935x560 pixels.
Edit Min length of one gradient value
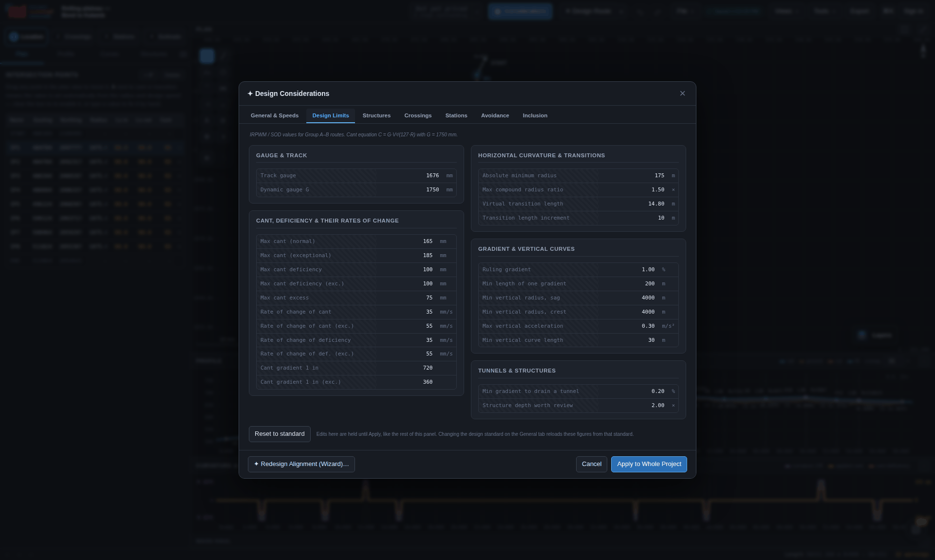point(628,284)
